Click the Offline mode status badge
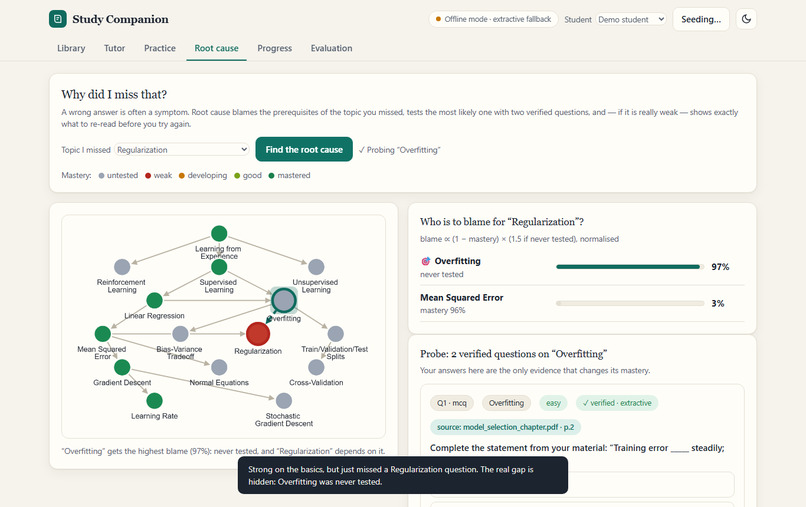 (493, 19)
